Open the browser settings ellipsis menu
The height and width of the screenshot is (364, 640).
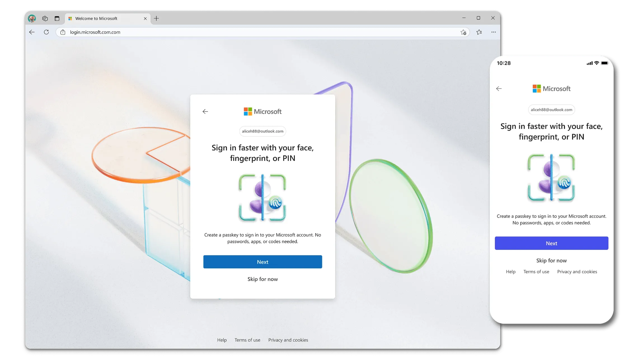pos(494,32)
